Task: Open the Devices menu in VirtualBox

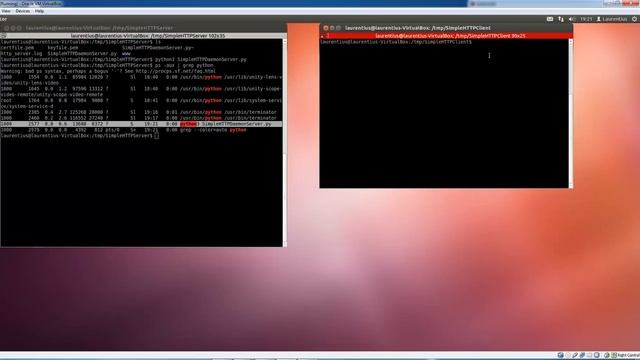Action: click(22, 11)
